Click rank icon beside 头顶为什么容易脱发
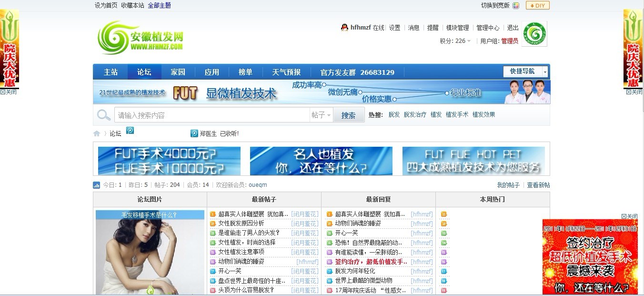The image size is (644, 296). click(213, 290)
